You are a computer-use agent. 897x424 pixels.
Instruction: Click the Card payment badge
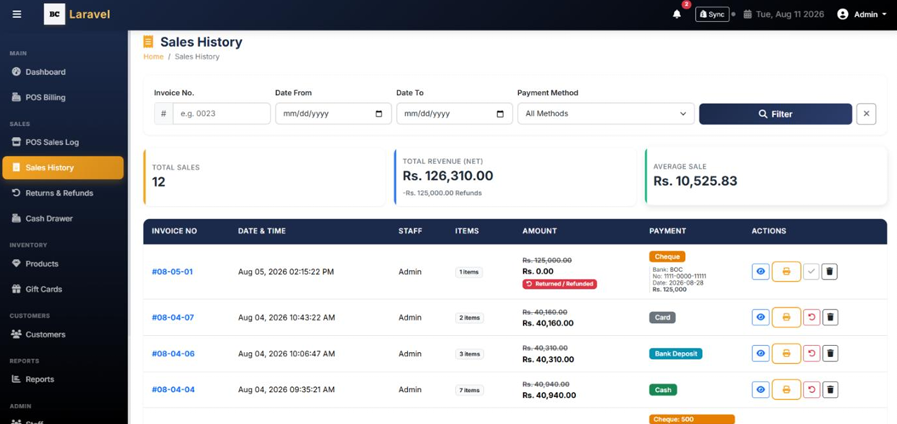click(662, 318)
